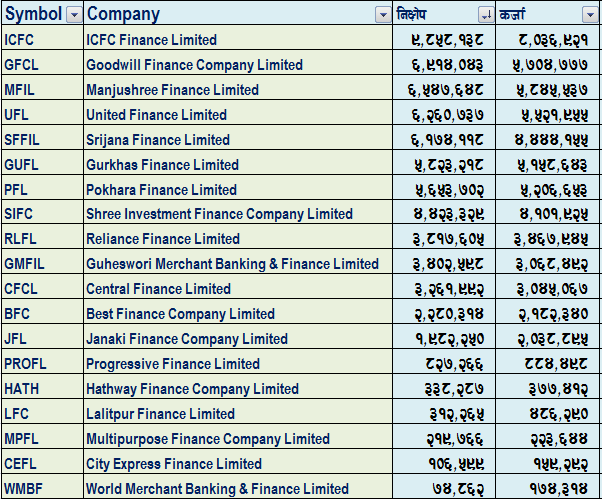Open the कर्जा column filter dropdown
602x499 pixels.
[590, 14]
